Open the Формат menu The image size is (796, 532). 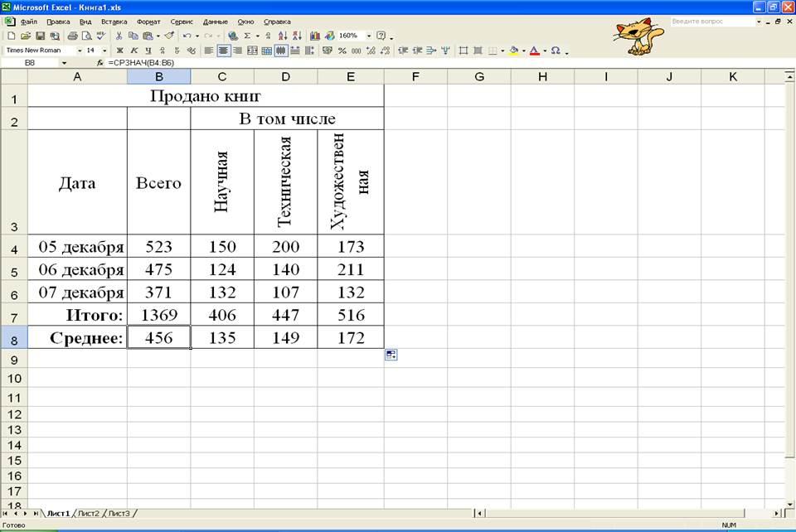click(148, 22)
